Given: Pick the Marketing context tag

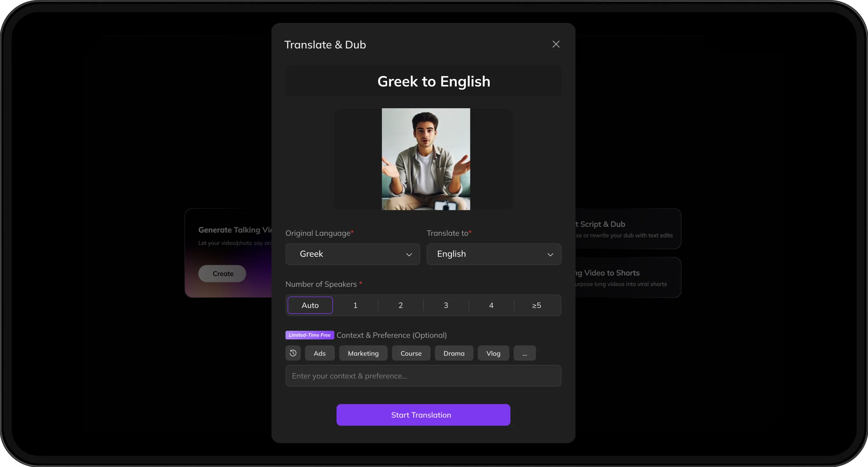Looking at the screenshot, I should pos(363,353).
